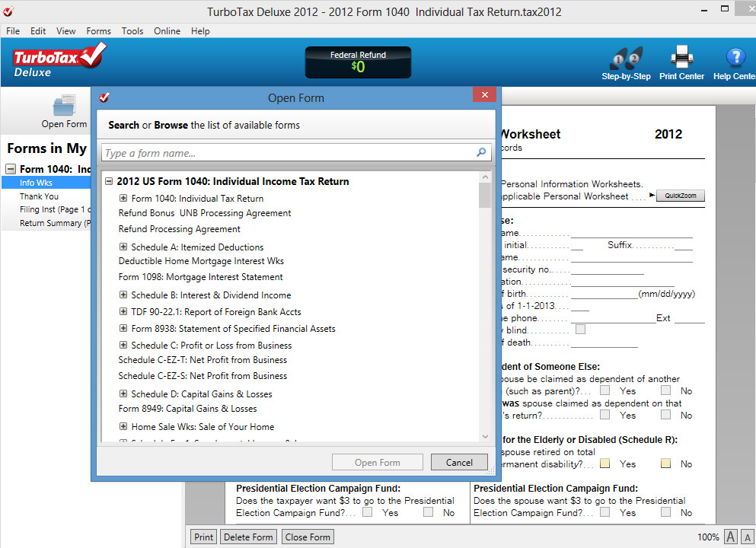Select Deductible Home Mortgage Interest Wks
The height and width of the screenshot is (548, 756).
(201, 261)
